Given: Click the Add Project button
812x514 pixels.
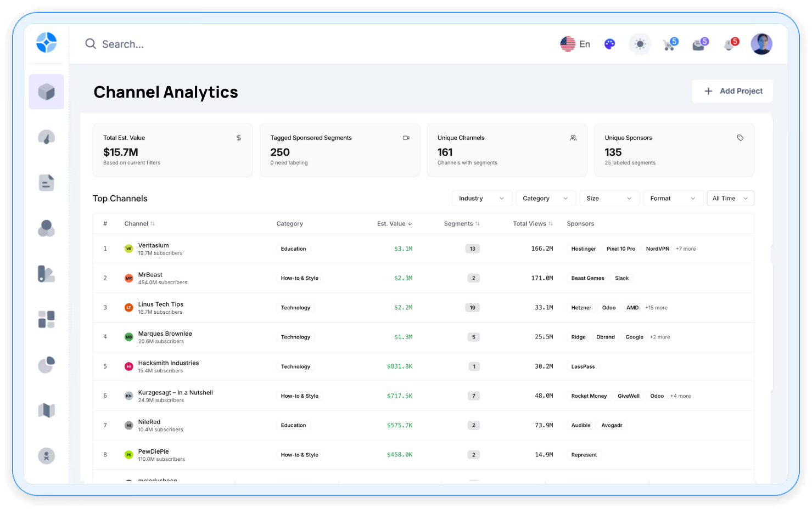Looking at the screenshot, I should 732,91.
